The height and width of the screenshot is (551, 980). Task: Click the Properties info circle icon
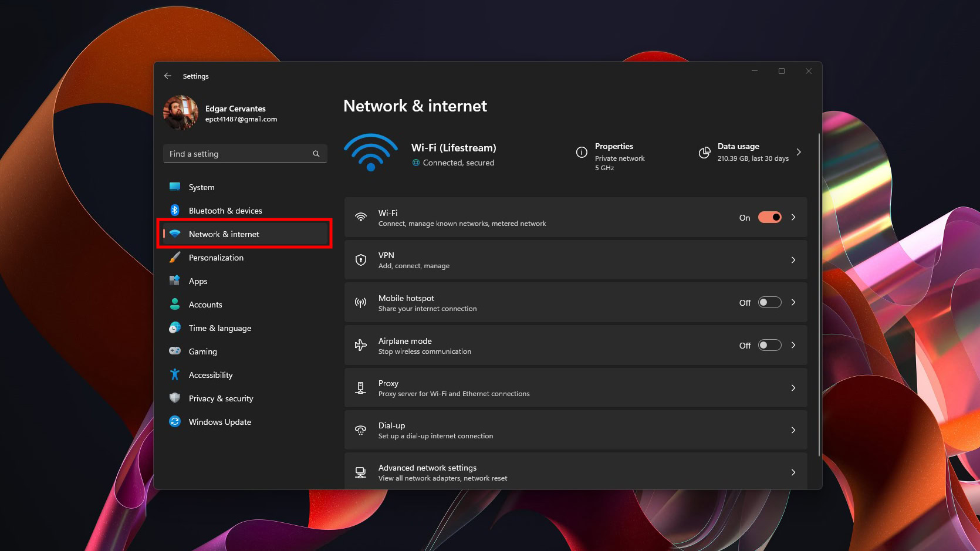pyautogui.click(x=582, y=153)
